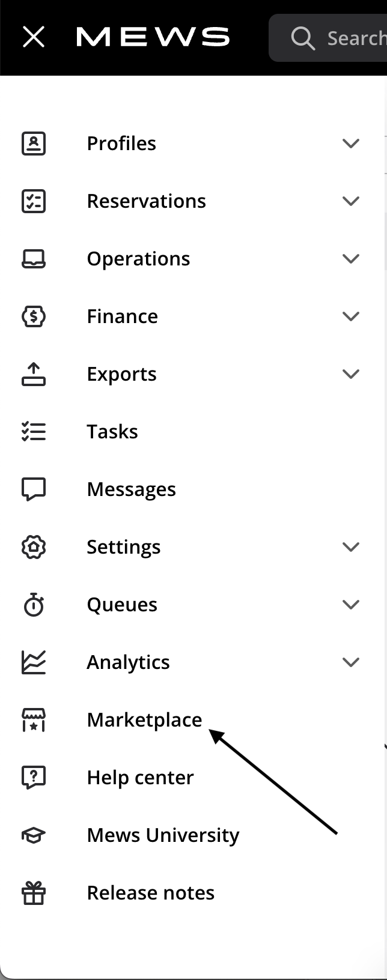The image size is (387, 980).
Task: Click the Help center question bubble icon
Action: click(x=34, y=778)
